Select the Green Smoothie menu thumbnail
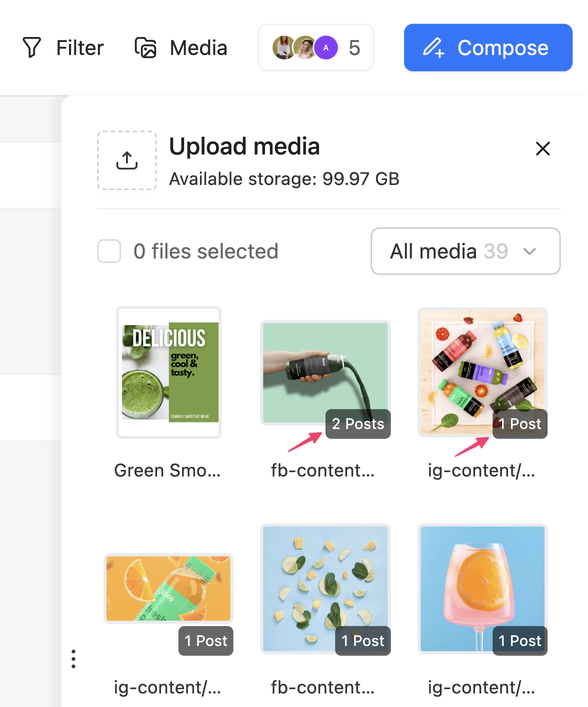The width and height of the screenshot is (588, 707). 169,372
